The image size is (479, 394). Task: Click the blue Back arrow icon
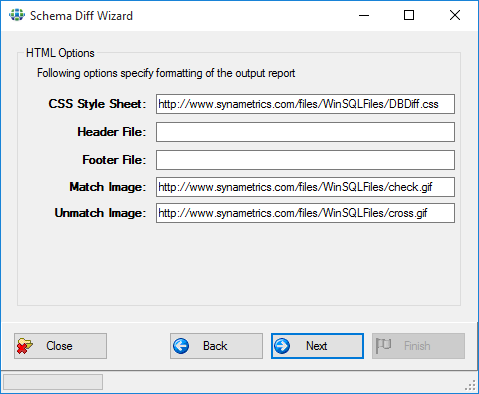click(181, 346)
